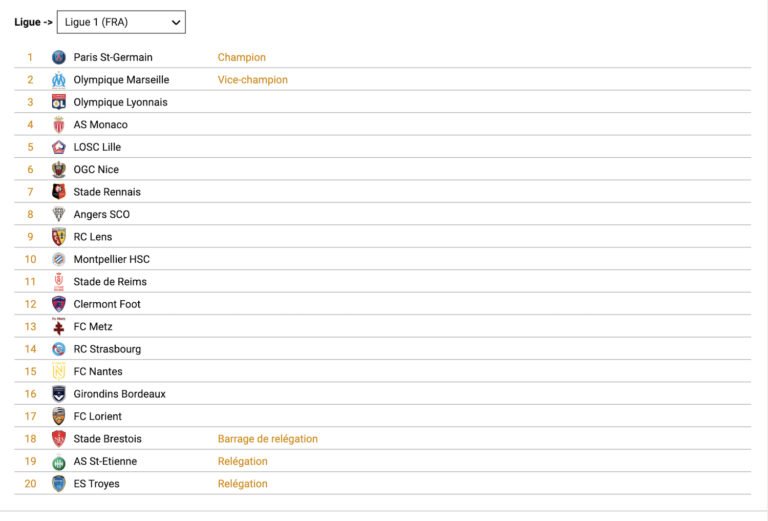Click the OGC Nice crest

(x=59, y=170)
